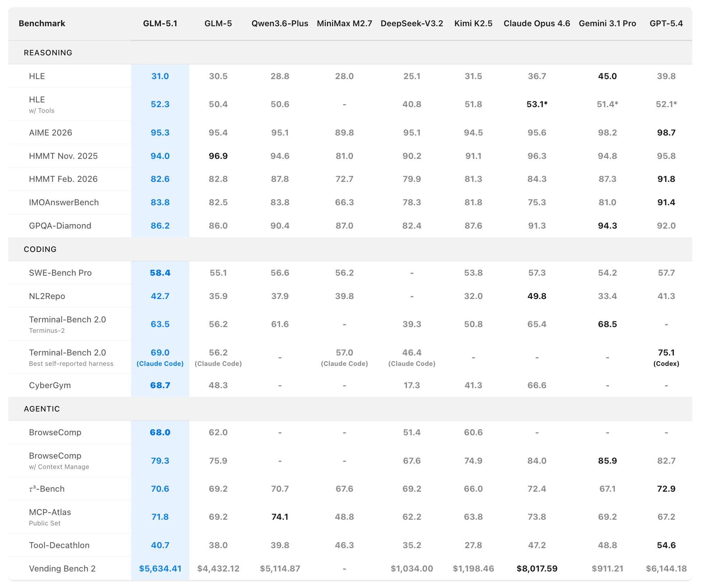This screenshot has height=588, width=702.
Task: Click the Vending Bench 2 value $8,017.59
Action: pos(536,569)
